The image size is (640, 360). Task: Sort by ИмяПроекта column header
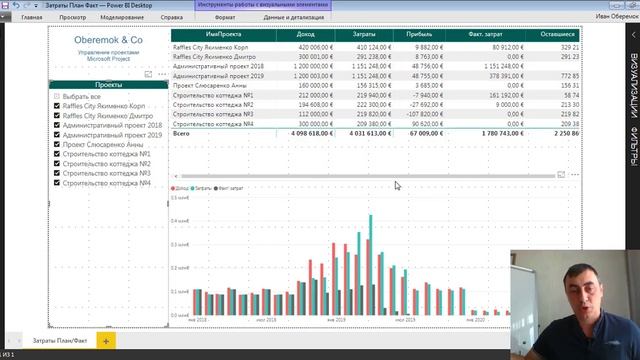click(223, 35)
